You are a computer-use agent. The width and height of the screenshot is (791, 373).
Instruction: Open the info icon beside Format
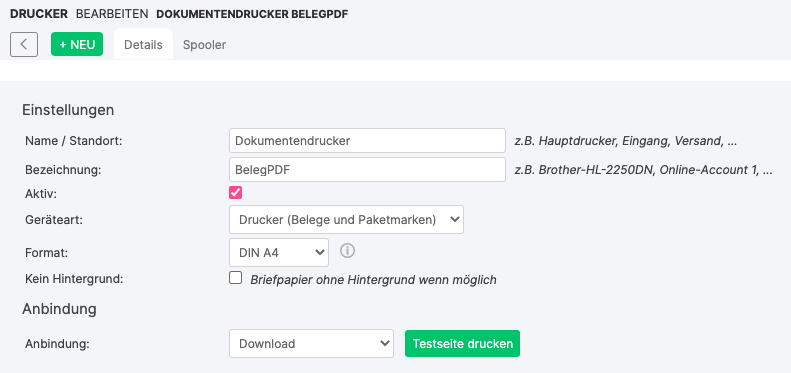[x=347, y=250]
